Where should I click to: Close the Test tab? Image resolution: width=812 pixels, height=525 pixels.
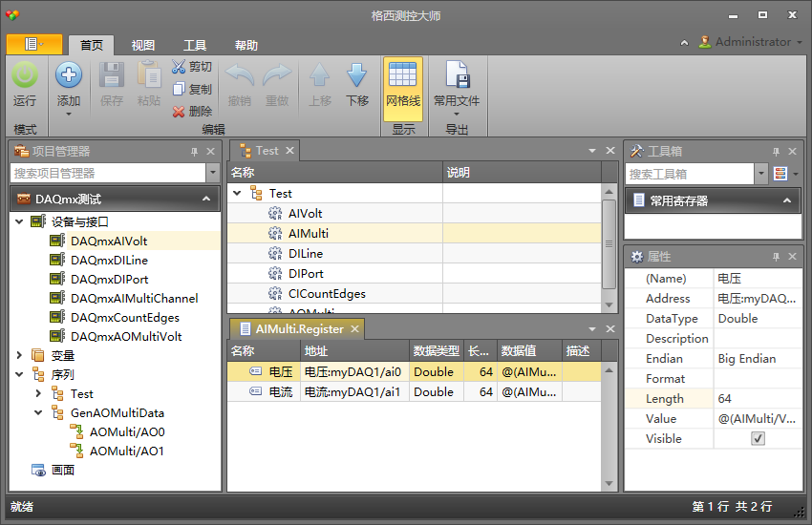coord(290,151)
